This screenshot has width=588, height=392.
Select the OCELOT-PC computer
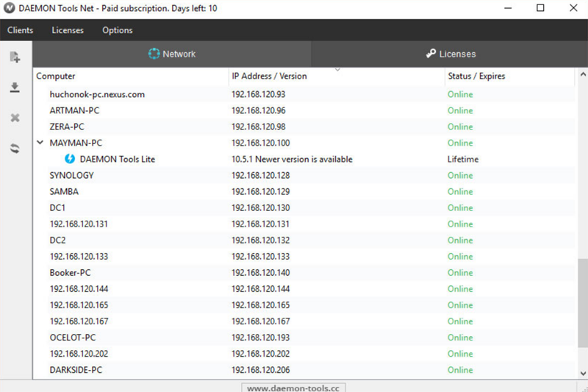(x=73, y=338)
